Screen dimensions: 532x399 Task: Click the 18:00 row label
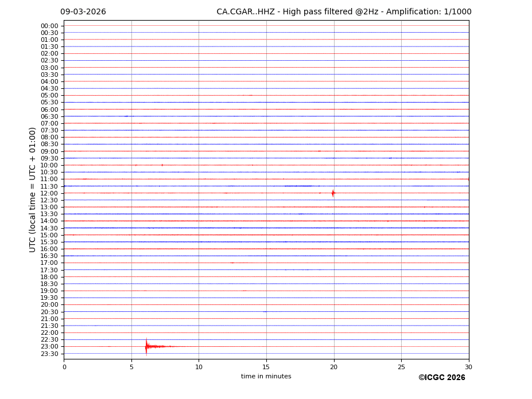(49, 277)
